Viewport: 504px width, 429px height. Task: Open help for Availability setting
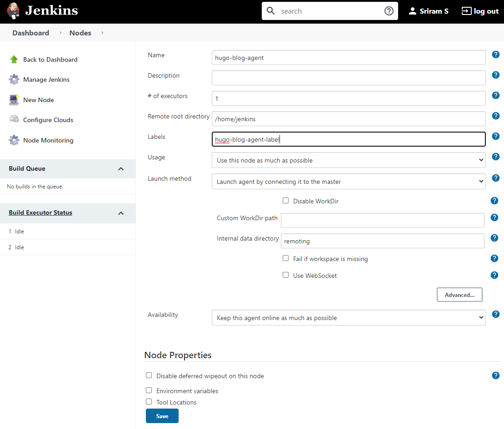496,314
